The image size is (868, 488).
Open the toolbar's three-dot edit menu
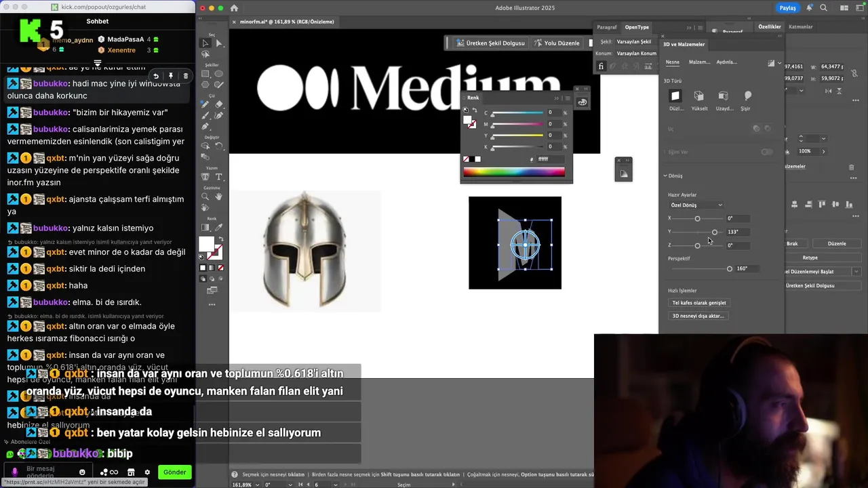tap(212, 305)
